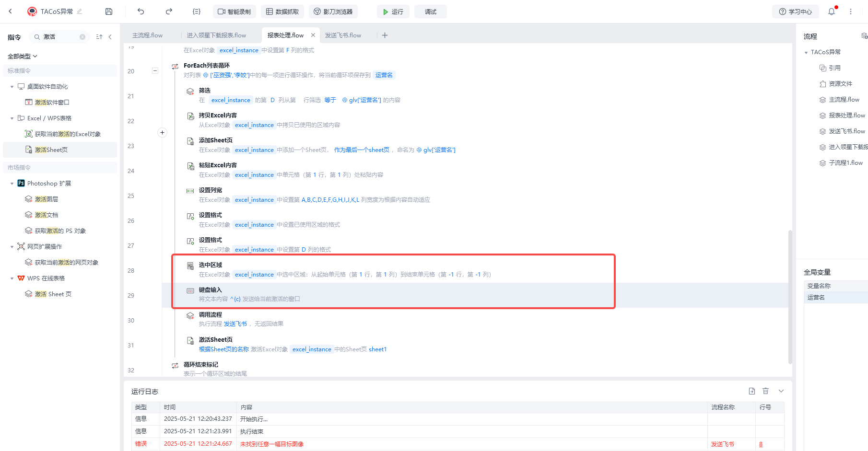Open the curly-brace variables icon in toolbar
Viewport: 868px width, 451px height.
click(x=197, y=12)
